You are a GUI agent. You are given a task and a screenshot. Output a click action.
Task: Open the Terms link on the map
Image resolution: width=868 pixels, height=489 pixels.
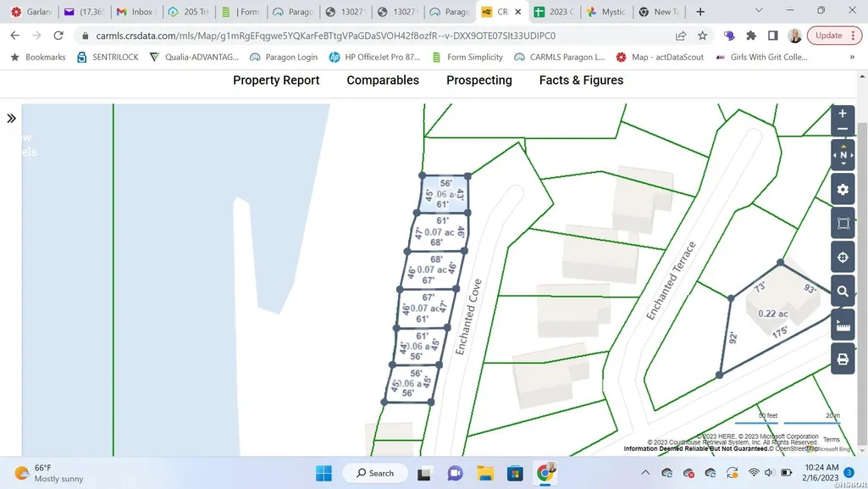pyautogui.click(x=831, y=439)
